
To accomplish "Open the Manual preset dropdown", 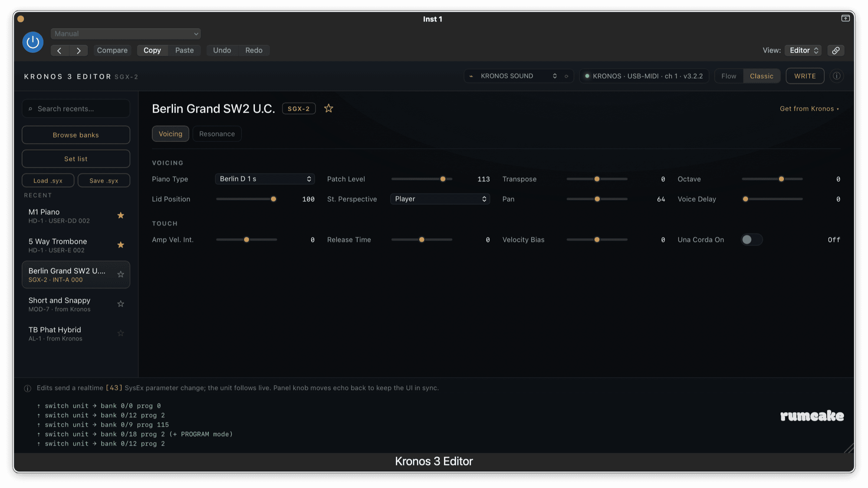I will [x=125, y=34].
